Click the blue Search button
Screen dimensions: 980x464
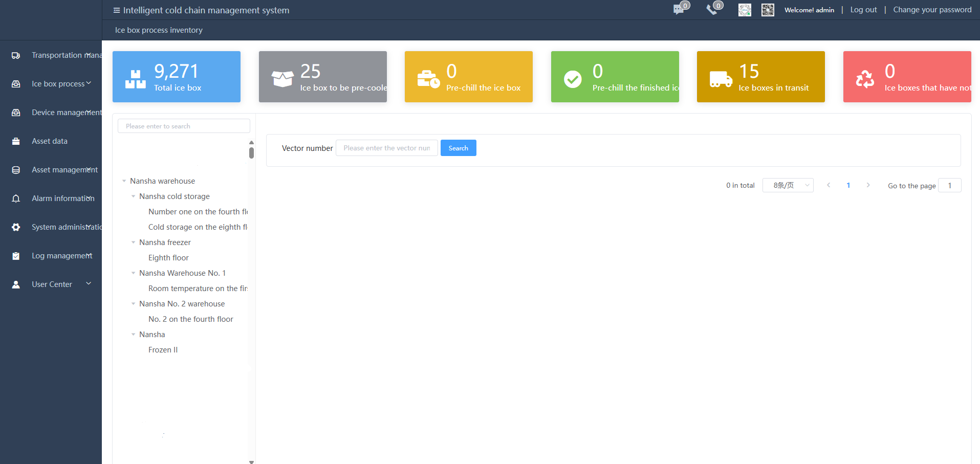(x=458, y=148)
